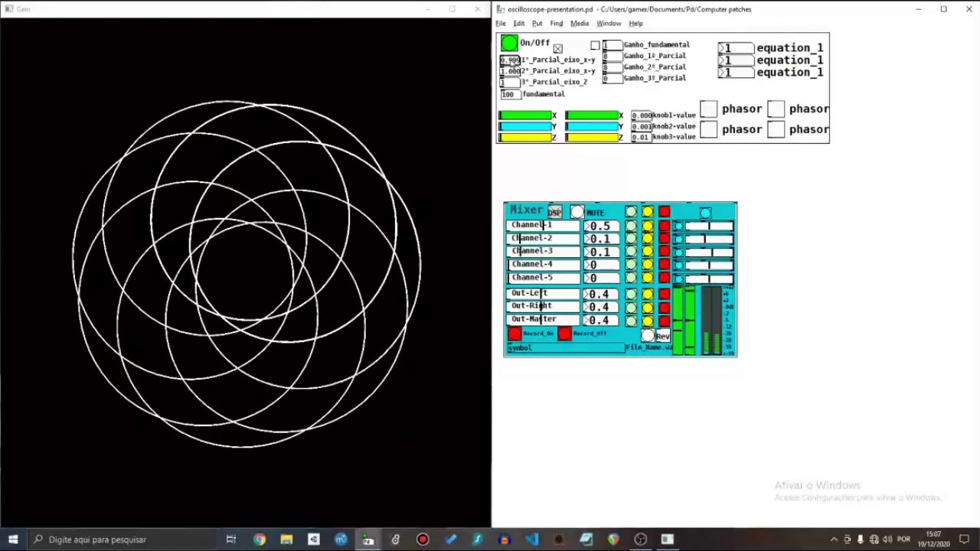
Task: Click the bottom equation_1 number box
Action: pos(736,73)
